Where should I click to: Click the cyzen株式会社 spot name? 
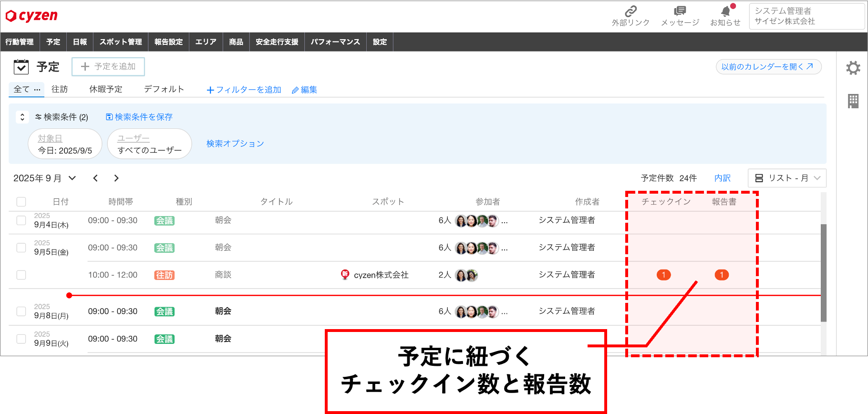tap(381, 275)
